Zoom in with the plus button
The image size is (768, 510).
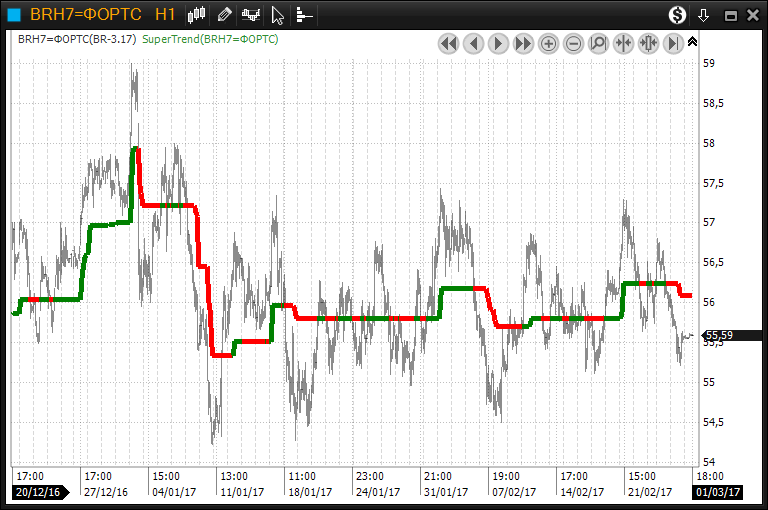(548, 43)
